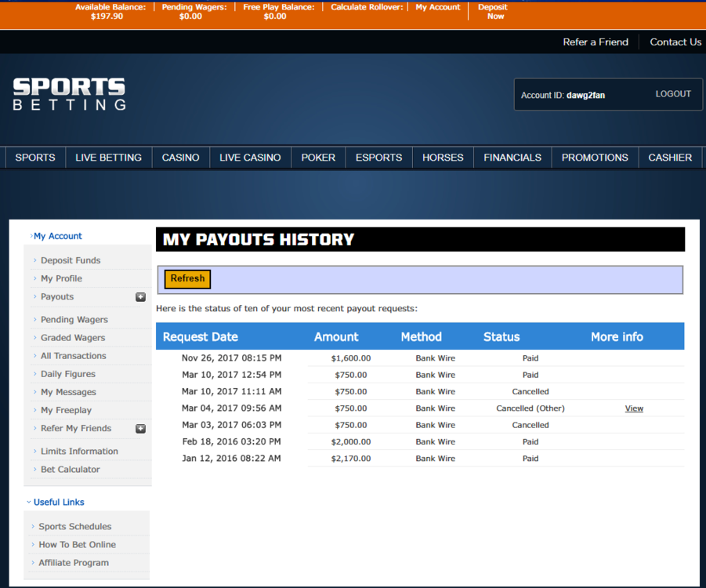Viewport: 706px width, 588px height.
Task: Open My Messages in sidebar
Action: coord(68,392)
